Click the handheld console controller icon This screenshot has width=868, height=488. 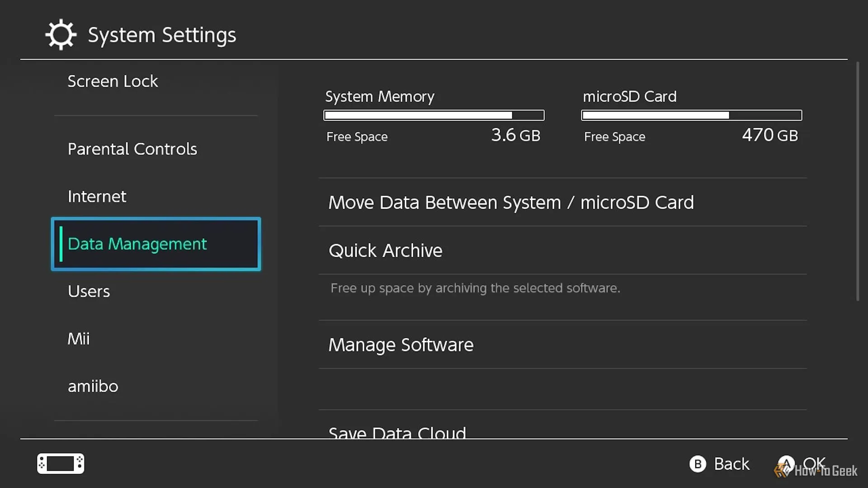[x=61, y=464]
